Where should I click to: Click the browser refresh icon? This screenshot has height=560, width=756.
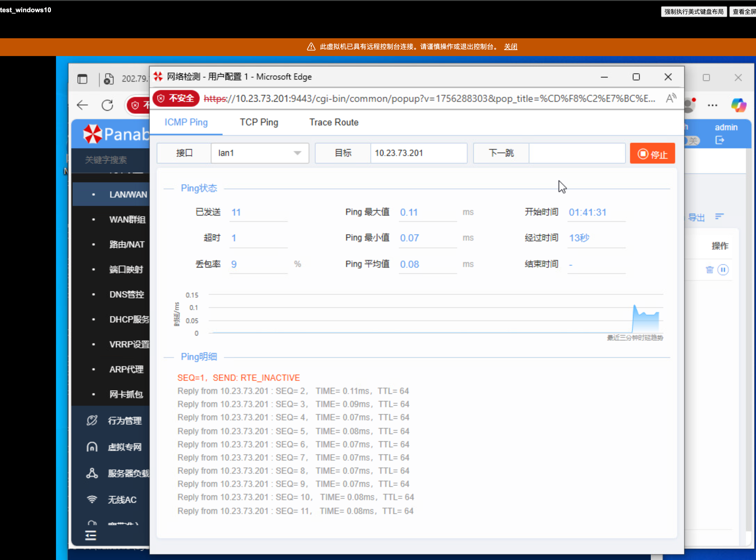click(x=107, y=105)
